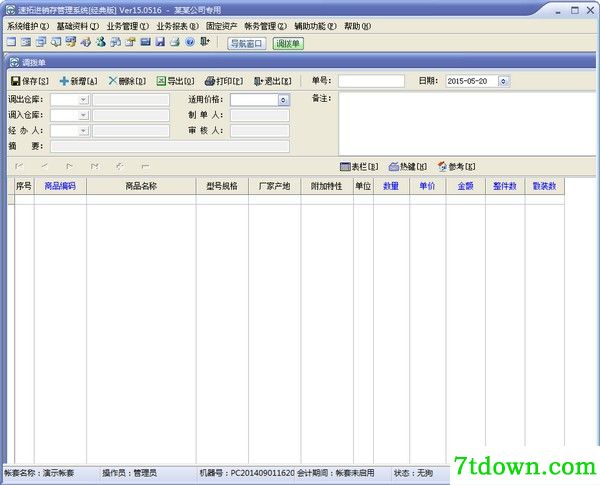
Task: Click the 制单人 field
Action: tap(260, 115)
